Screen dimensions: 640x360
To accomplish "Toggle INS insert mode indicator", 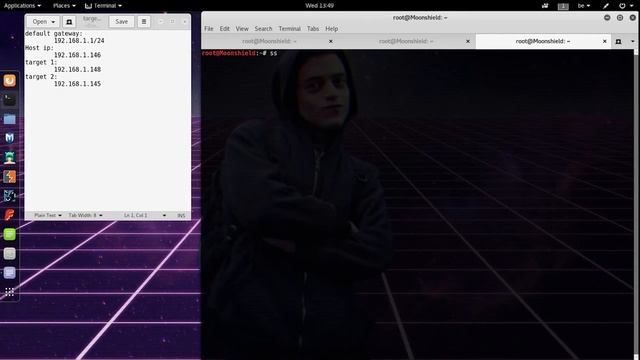I will [181, 215].
